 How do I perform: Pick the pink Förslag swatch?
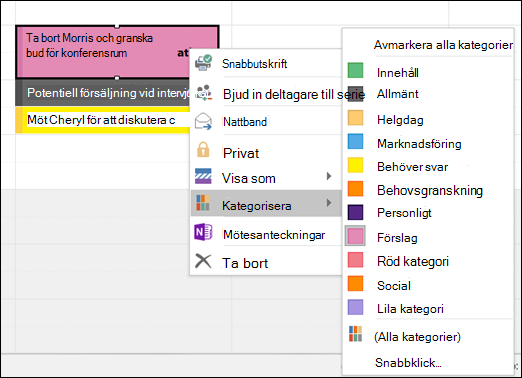355,236
